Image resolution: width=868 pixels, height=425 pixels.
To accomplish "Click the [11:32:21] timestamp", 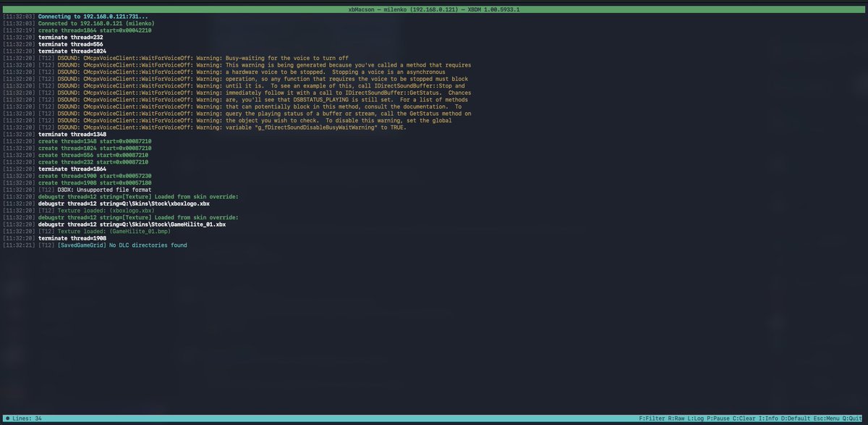I will 19,245.
